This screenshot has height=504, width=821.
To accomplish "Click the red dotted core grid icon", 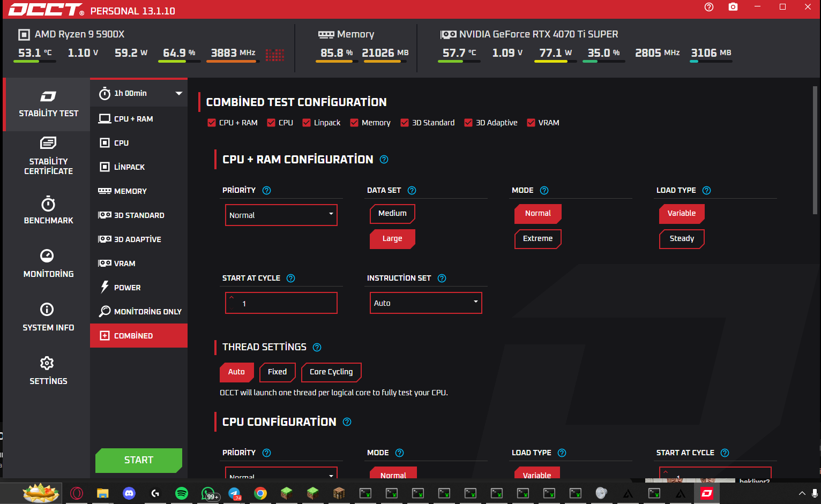I will coord(275,55).
